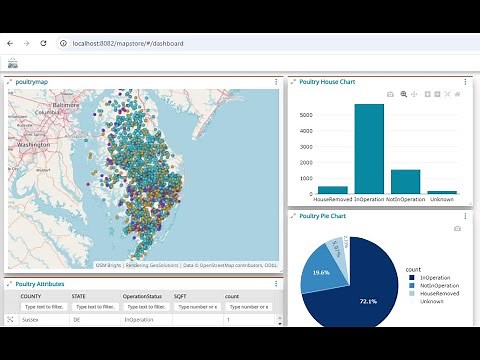
Task: Go back in the browser
Action: [10, 43]
